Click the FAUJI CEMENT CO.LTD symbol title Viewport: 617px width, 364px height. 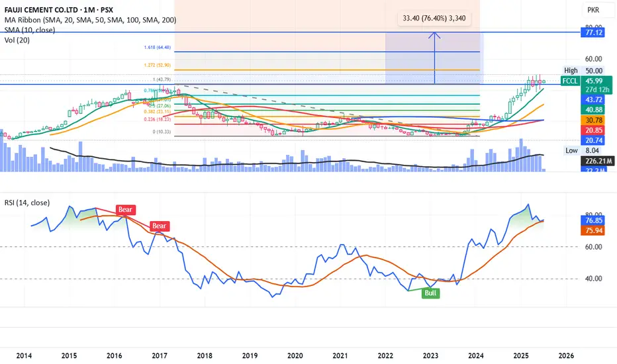pos(59,10)
